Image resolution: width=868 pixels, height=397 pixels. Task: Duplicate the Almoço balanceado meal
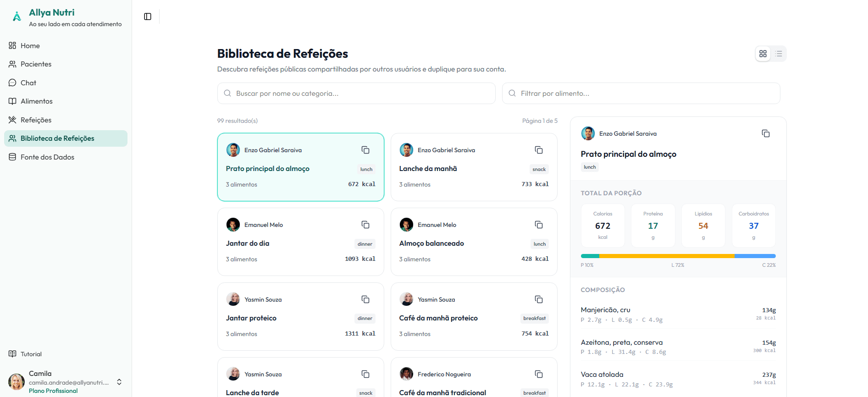(x=539, y=225)
